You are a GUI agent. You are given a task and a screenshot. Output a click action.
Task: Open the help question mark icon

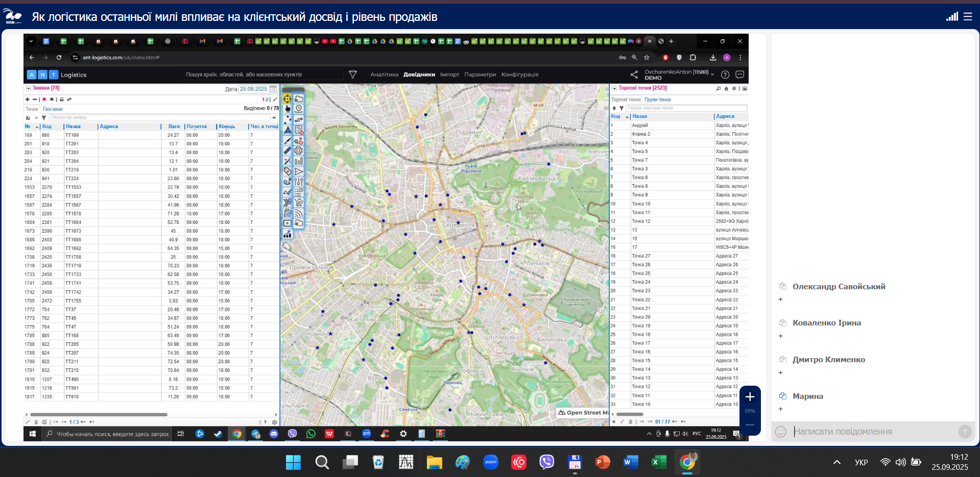pos(725,74)
